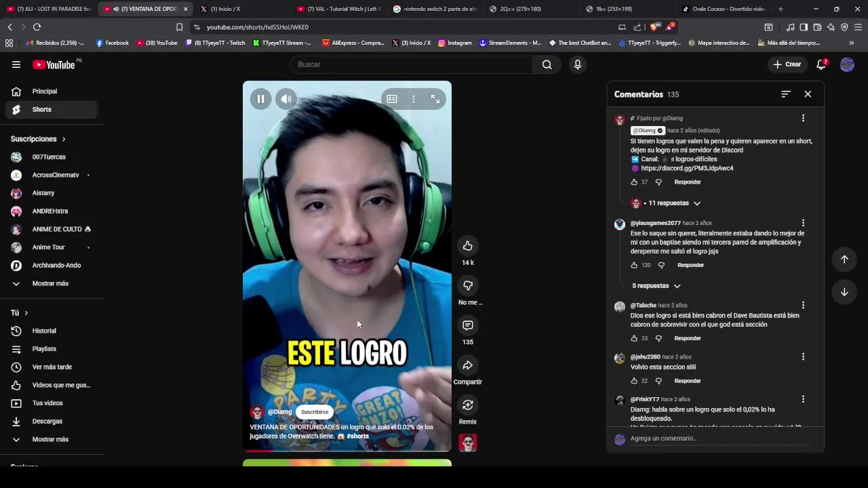
Task: Subscribe to @Diamg with Suscribirse button
Action: coord(315,412)
